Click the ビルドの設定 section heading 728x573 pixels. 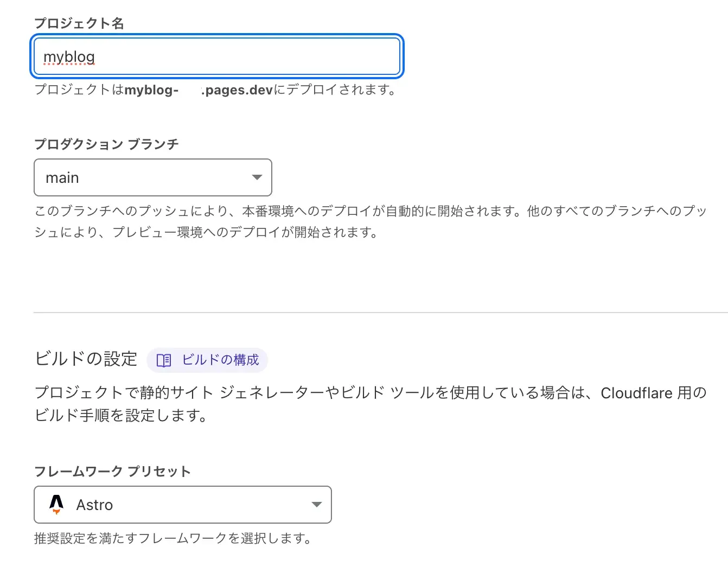point(85,359)
